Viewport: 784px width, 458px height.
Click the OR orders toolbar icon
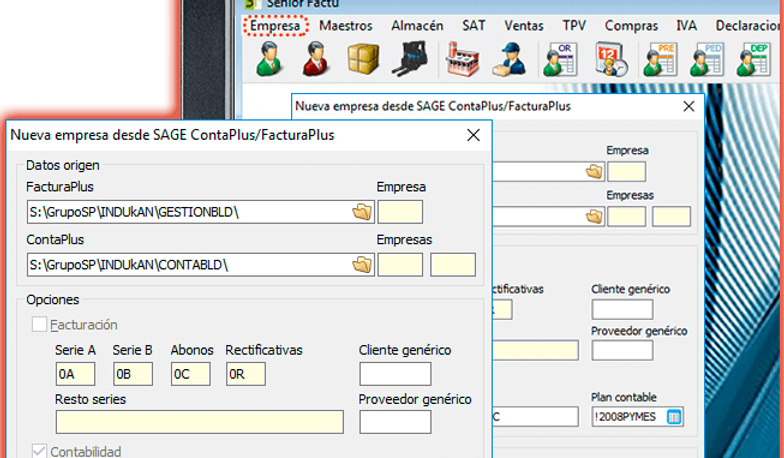(560, 60)
